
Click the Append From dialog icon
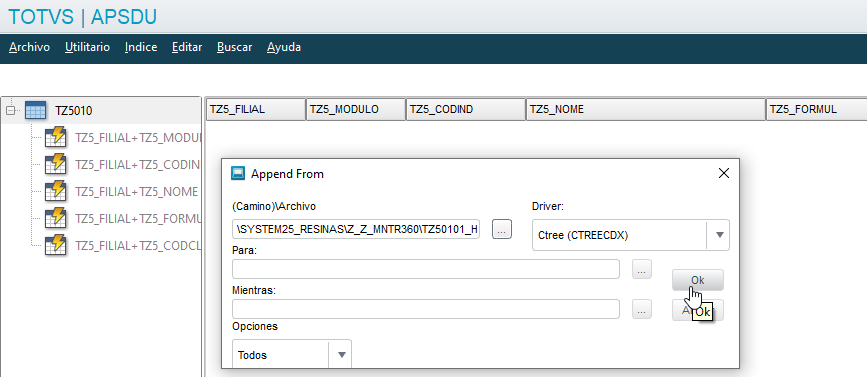238,174
